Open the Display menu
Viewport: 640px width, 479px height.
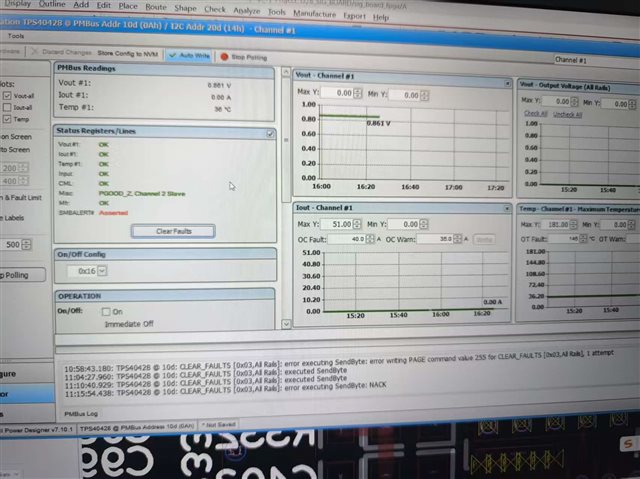[x=16, y=3]
